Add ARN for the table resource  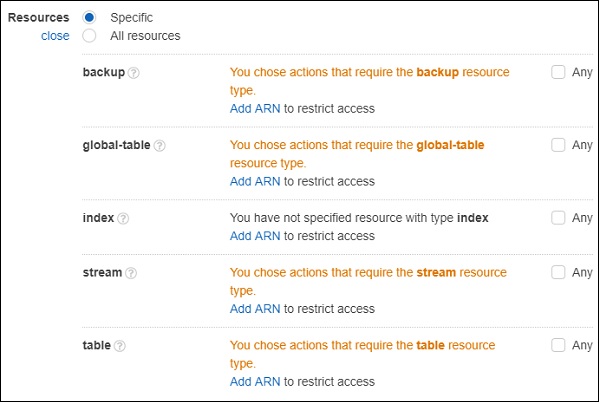click(254, 382)
